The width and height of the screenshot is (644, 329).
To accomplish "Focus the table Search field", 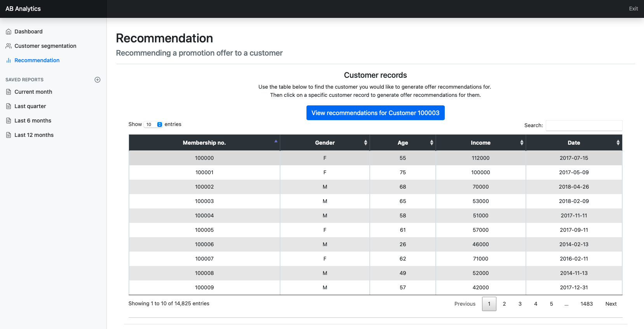I will [584, 125].
